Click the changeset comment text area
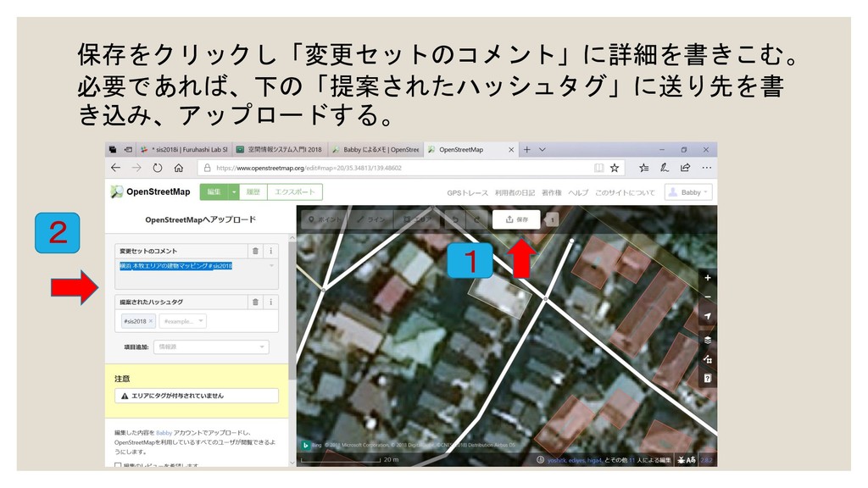 (x=197, y=274)
